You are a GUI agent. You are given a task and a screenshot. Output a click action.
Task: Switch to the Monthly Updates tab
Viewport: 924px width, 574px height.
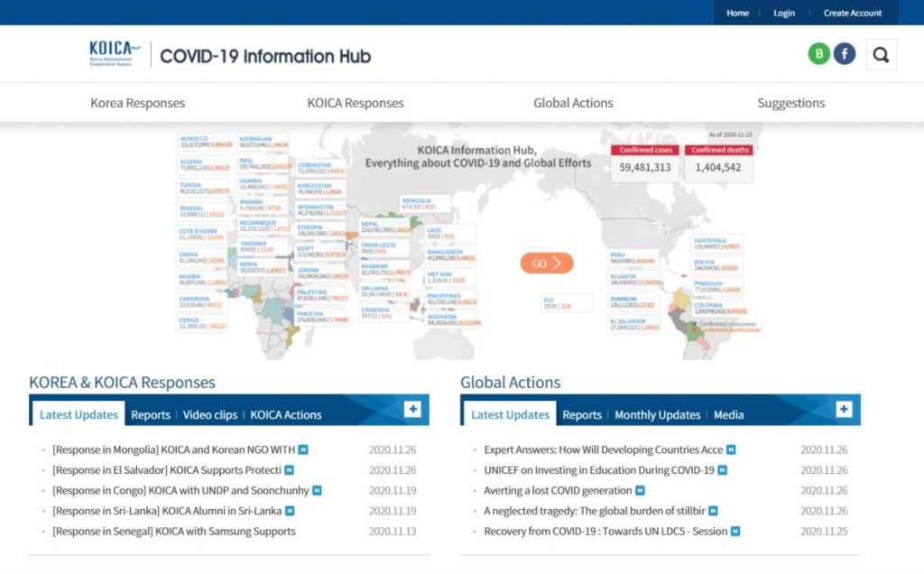(x=657, y=415)
